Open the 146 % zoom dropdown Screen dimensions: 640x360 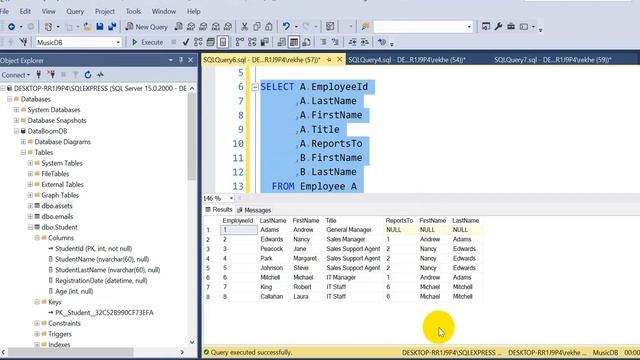tap(231, 198)
